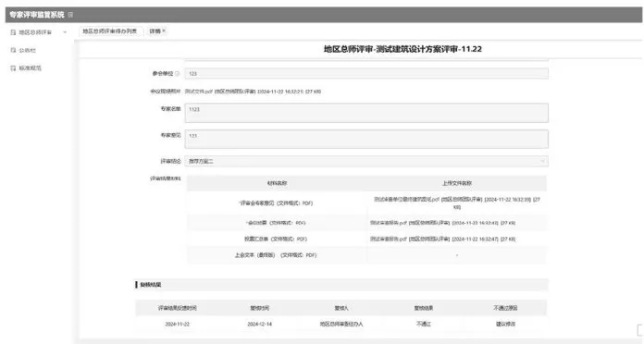
Task: Open the 测试文件.pdf meeting photo attachment
Action: (x=253, y=92)
